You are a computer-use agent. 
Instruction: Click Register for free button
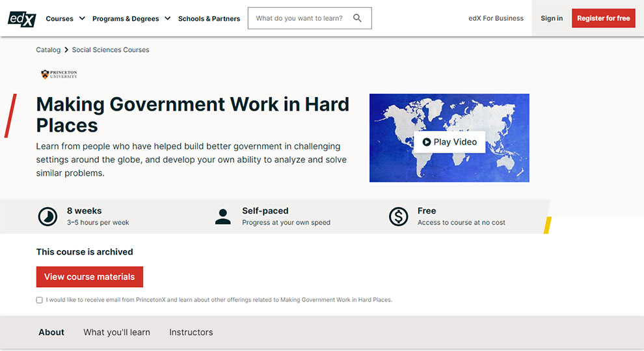click(x=603, y=18)
